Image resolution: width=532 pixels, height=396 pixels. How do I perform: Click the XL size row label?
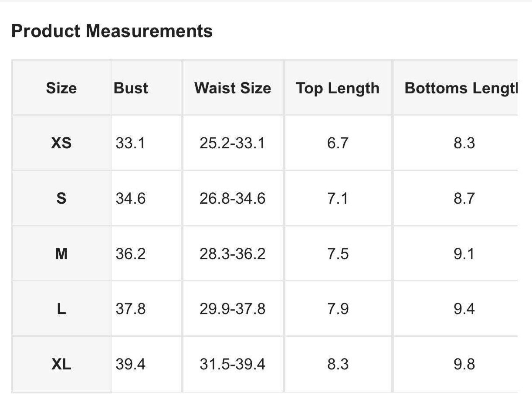tap(61, 364)
